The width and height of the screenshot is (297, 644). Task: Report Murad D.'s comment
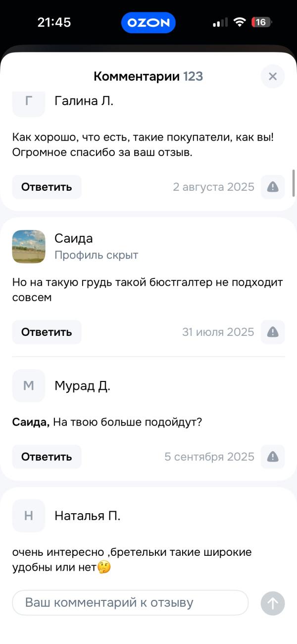coord(273,457)
